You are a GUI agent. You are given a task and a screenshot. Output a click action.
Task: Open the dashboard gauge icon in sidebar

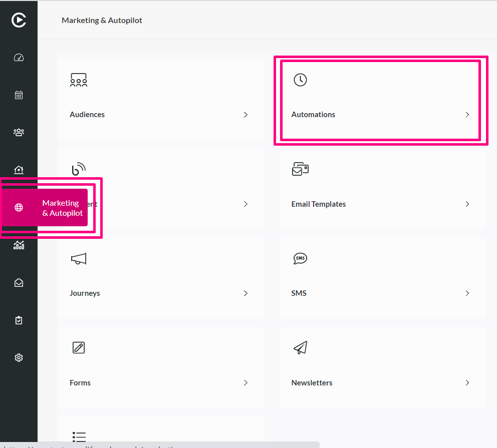coord(19,58)
